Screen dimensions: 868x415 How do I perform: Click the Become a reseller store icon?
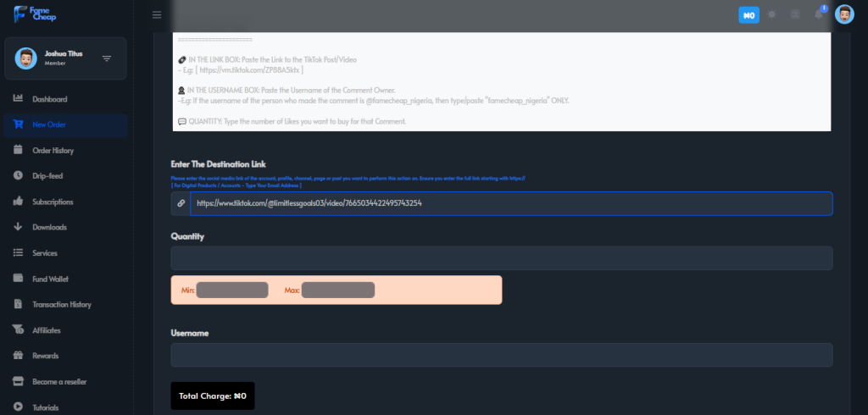19,381
